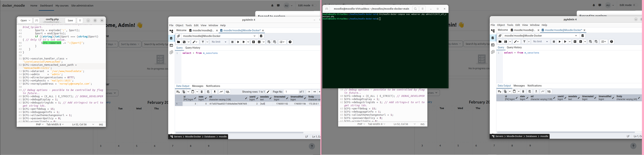Click Save button in config.php editor

pyautogui.click(x=71, y=20)
